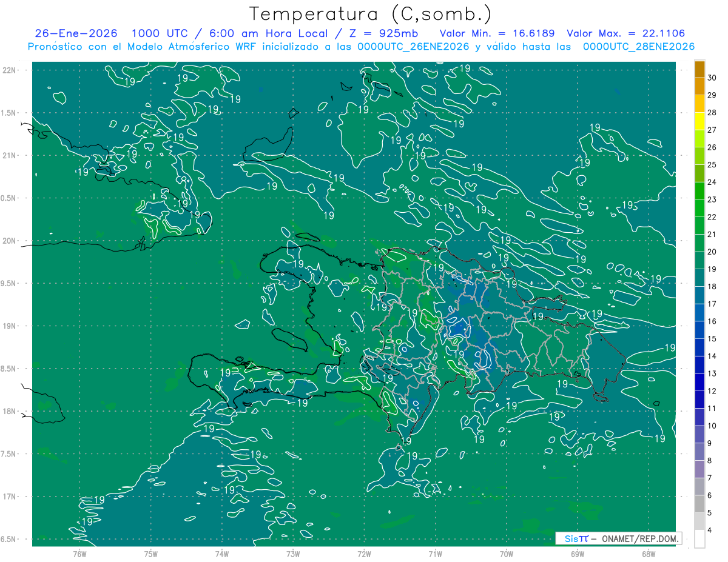
Task: Click the "71W" longitude label
Action: pyautogui.click(x=435, y=554)
